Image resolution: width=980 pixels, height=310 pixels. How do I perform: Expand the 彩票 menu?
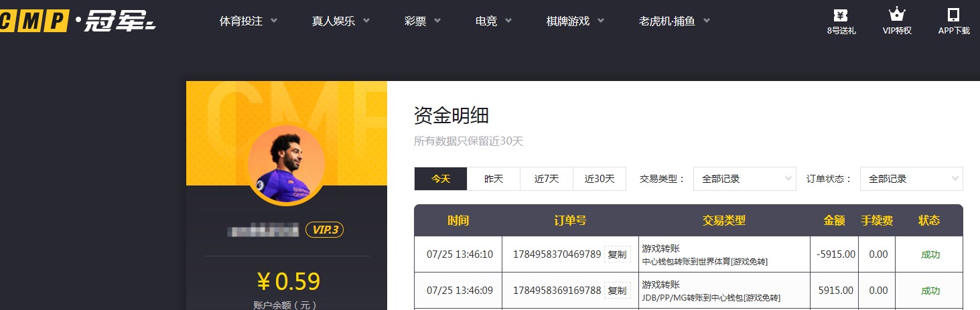(423, 21)
